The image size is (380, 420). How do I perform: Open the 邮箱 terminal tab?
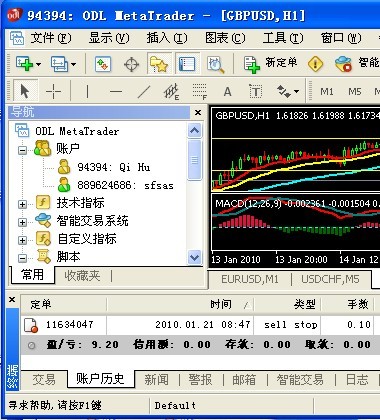pos(244,380)
